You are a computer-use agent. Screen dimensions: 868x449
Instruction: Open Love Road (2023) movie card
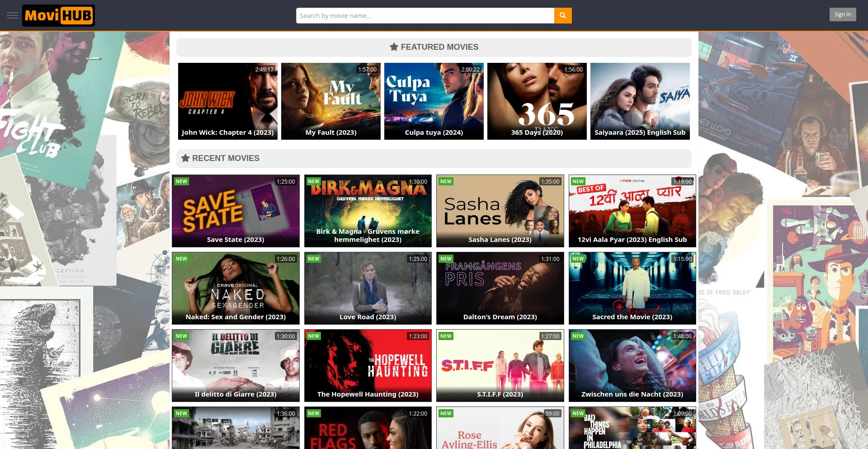[368, 288]
